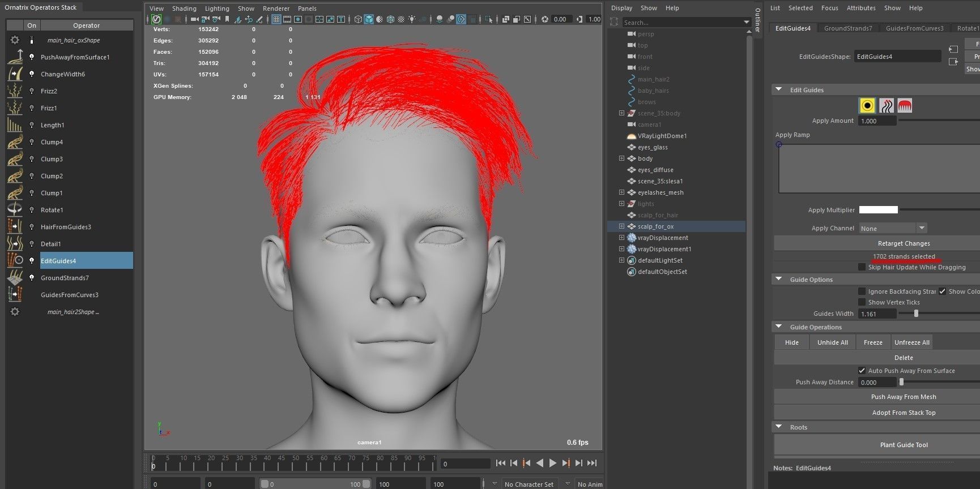Viewport: 980px width, 489px height.
Task: Toggle use all lights bulb icon
Action: tap(412, 19)
